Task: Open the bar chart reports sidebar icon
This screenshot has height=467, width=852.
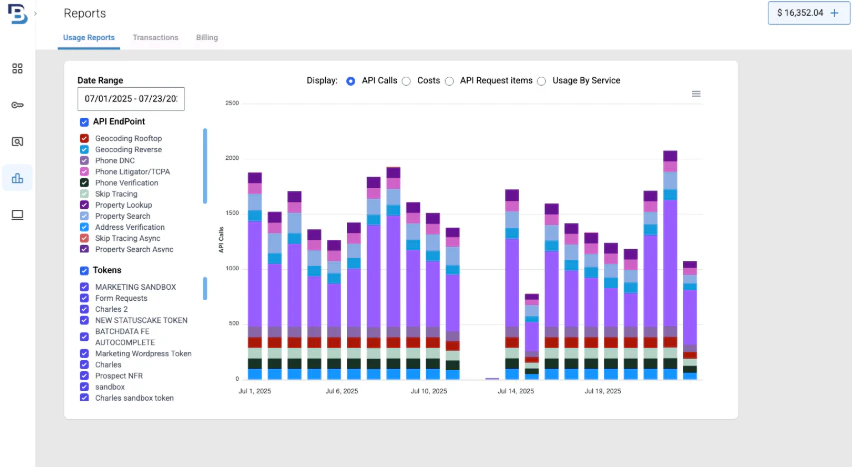Action: tap(17, 178)
